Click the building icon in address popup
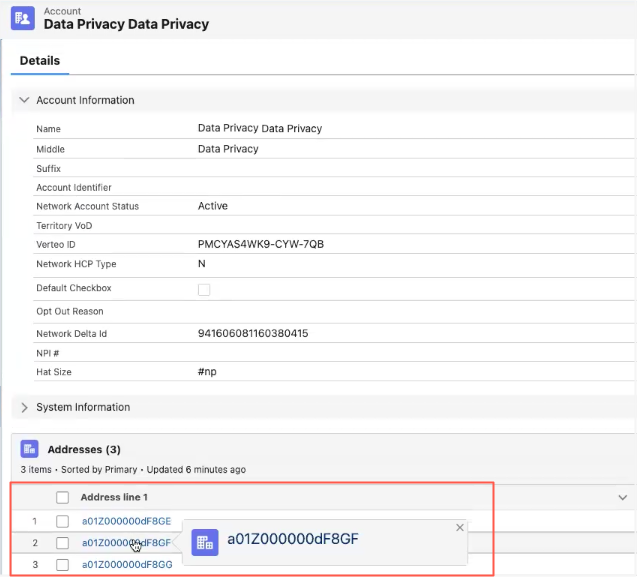Screen dimensions: 637x577 205,541
